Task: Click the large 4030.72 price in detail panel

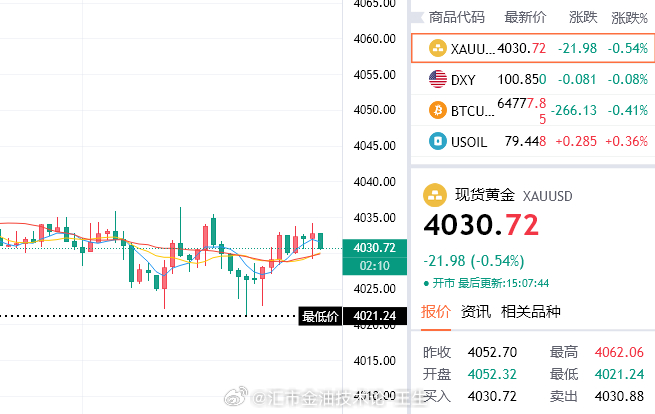Action: coord(481,225)
